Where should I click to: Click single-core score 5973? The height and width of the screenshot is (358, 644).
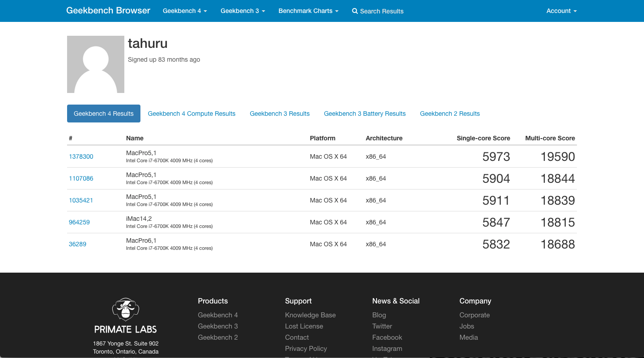[x=496, y=157]
